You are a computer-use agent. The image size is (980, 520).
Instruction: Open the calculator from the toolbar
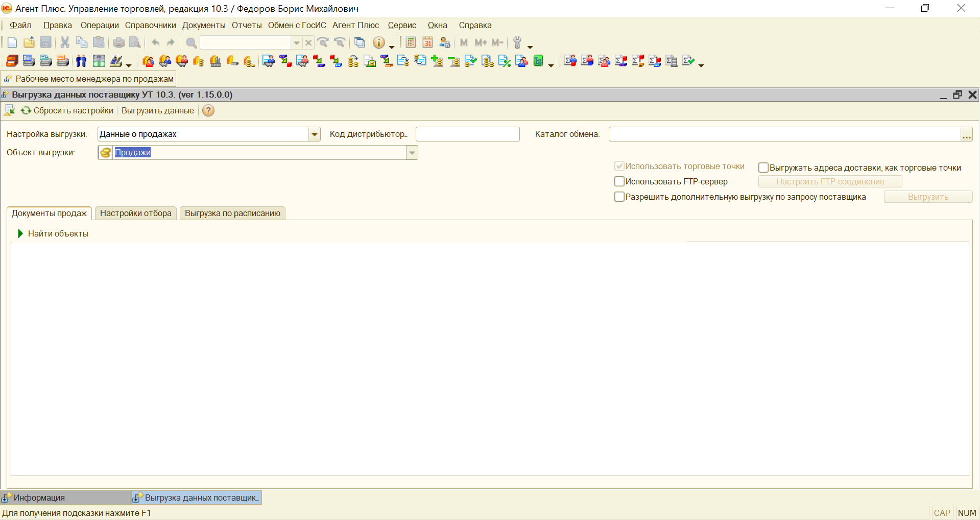coord(411,43)
